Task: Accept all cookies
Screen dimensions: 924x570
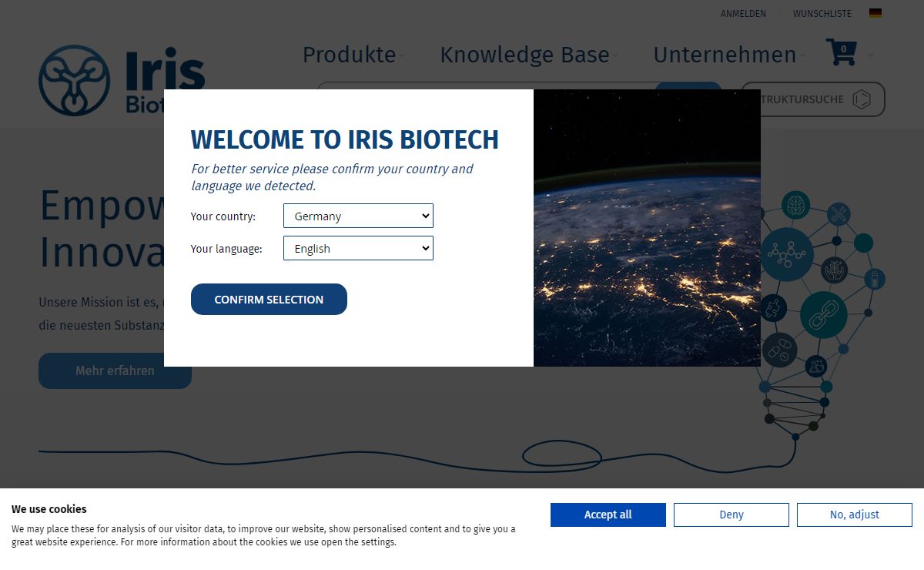Action: pyautogui.click(x=608, y=515)
